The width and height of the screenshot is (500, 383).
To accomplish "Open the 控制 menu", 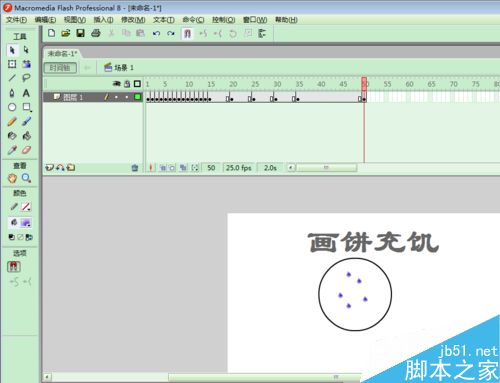I will pyautogui.click(x=224, y=20).
